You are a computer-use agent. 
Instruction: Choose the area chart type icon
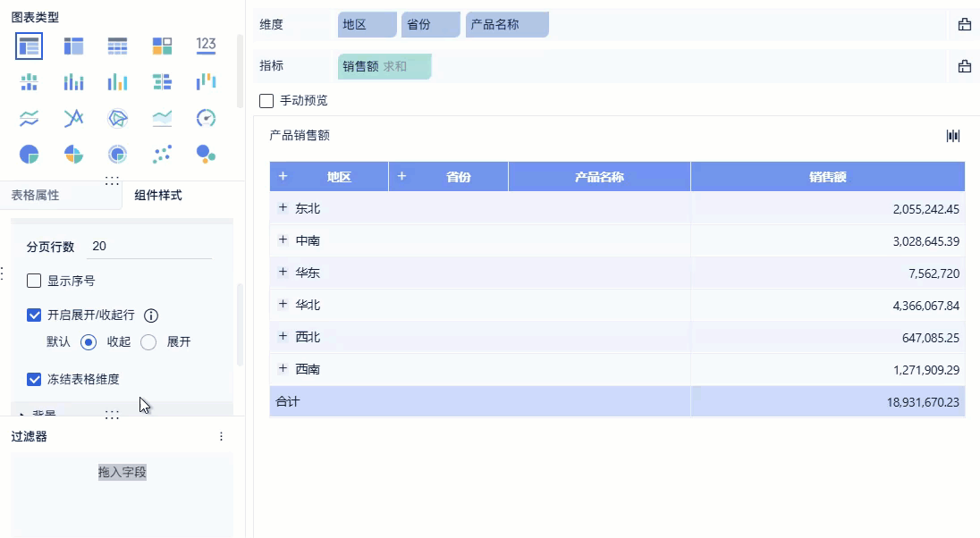(161, 117)
